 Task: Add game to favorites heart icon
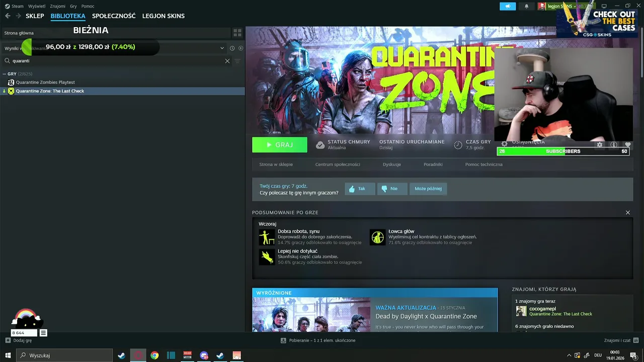click(x=628, y=145)
